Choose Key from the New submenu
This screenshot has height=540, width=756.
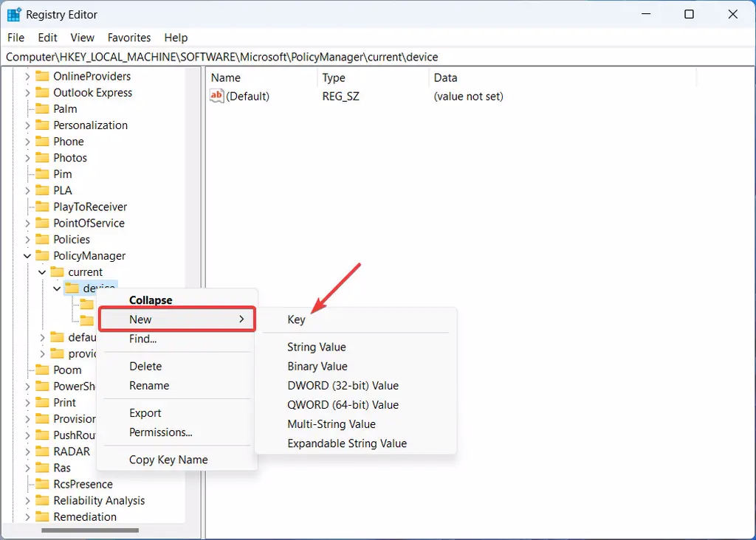(296, 319)
